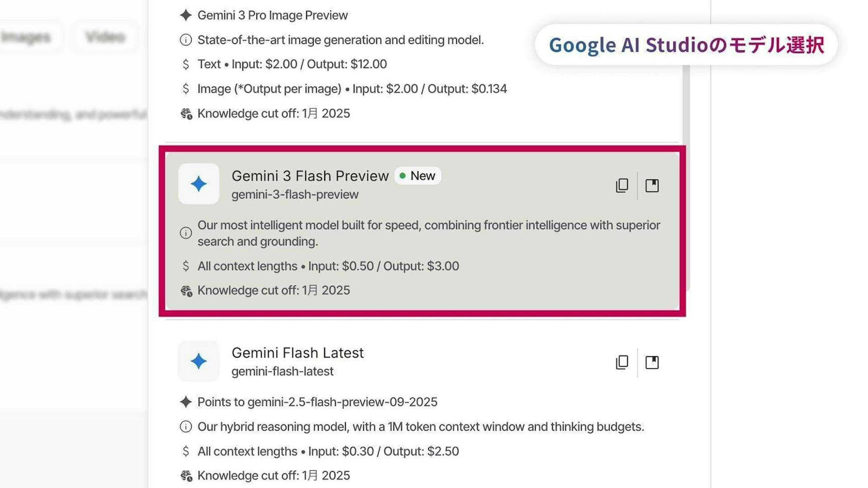Viewport: 868px width, 488px height.
Task: Click info icon beside hybrid reasoning model description
Action: [x=186, y=427]
